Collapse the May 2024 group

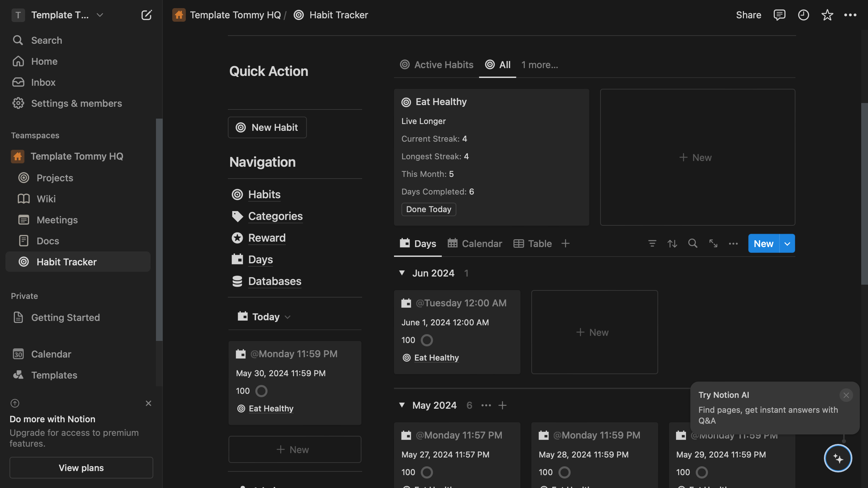pos(402,405)
